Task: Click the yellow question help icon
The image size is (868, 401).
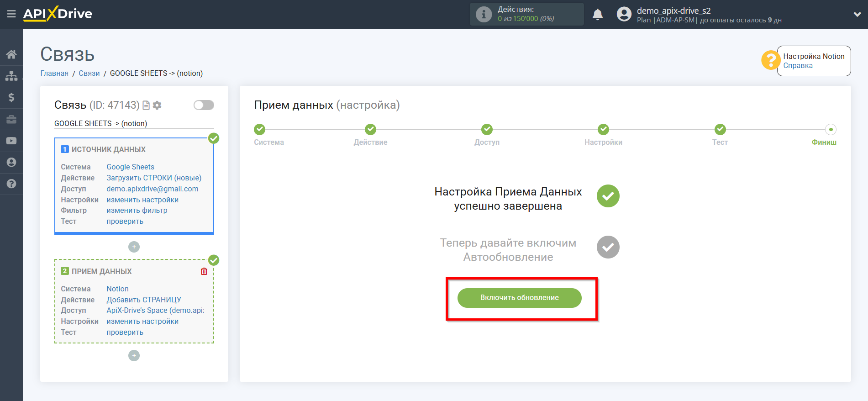Action: 770,60
